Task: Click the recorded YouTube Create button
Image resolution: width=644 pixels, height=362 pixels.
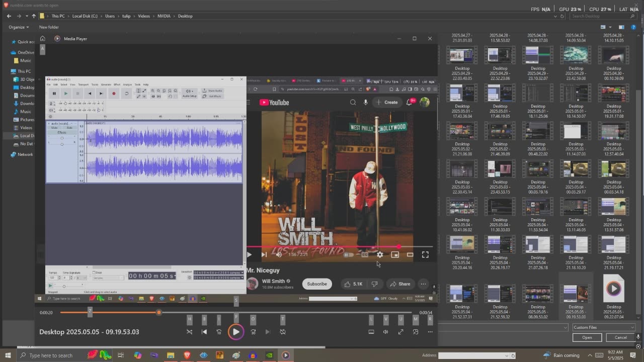Action: [x=387, y=103]
